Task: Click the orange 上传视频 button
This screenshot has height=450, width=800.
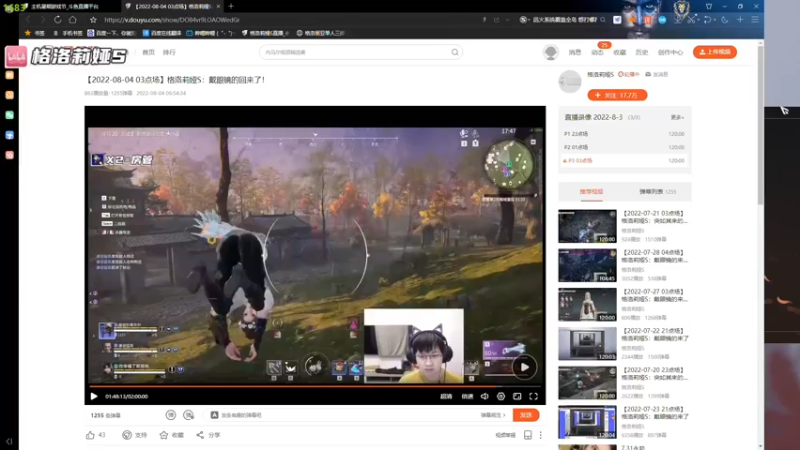Action: (x=715, y=52)
